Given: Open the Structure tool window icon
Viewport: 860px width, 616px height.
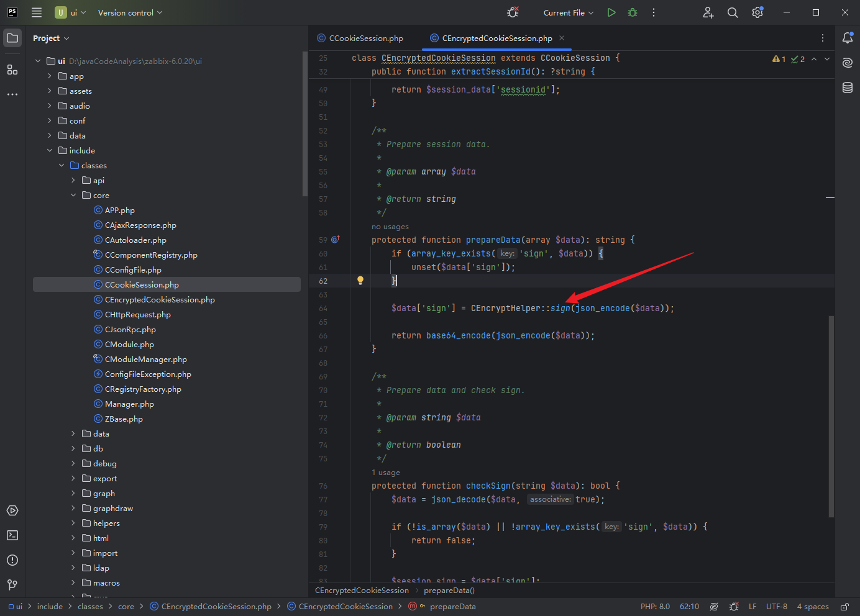Looking at the screenshot, I should click(x=12, y=70).
